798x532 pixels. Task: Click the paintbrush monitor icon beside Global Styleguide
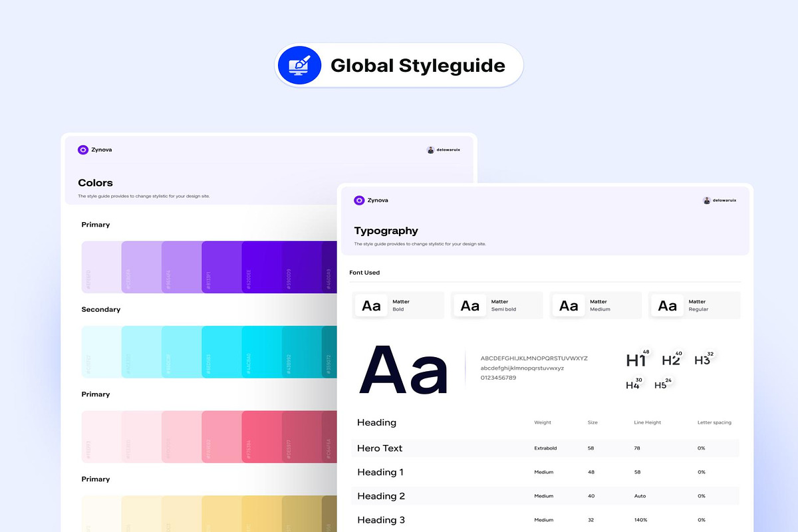pos(299,65)
